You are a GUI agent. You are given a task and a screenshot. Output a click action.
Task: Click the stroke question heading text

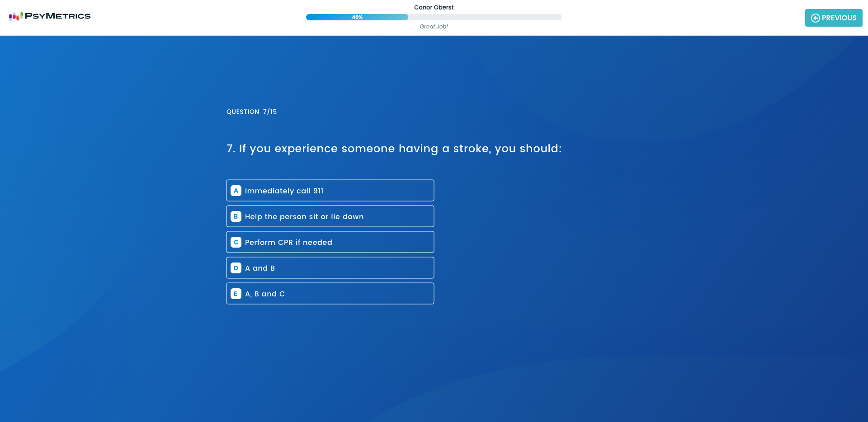click(x=393, y=149)
